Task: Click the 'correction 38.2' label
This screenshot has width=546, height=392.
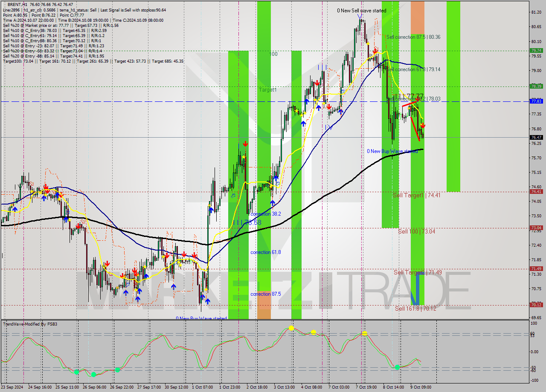Action: coord(266,214)
